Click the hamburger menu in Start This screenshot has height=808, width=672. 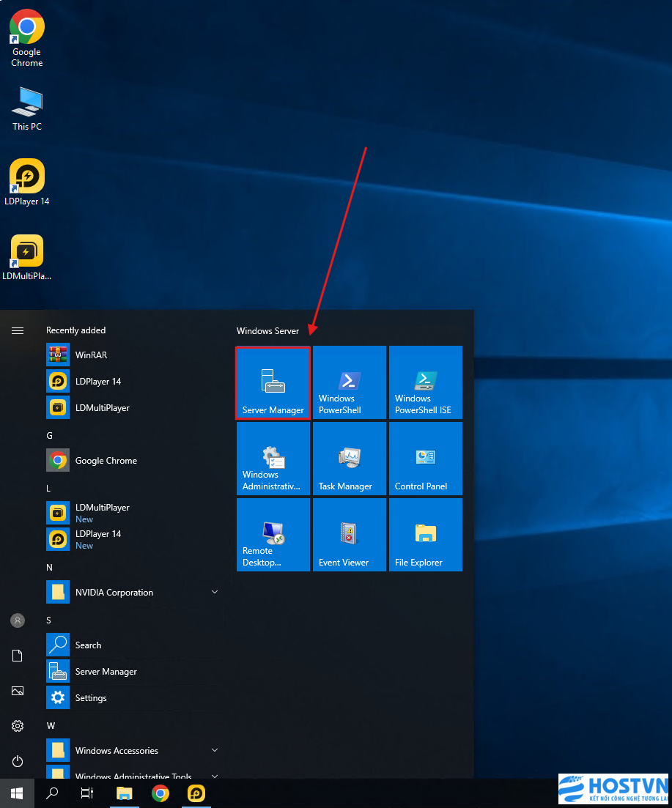click(18, 330)
